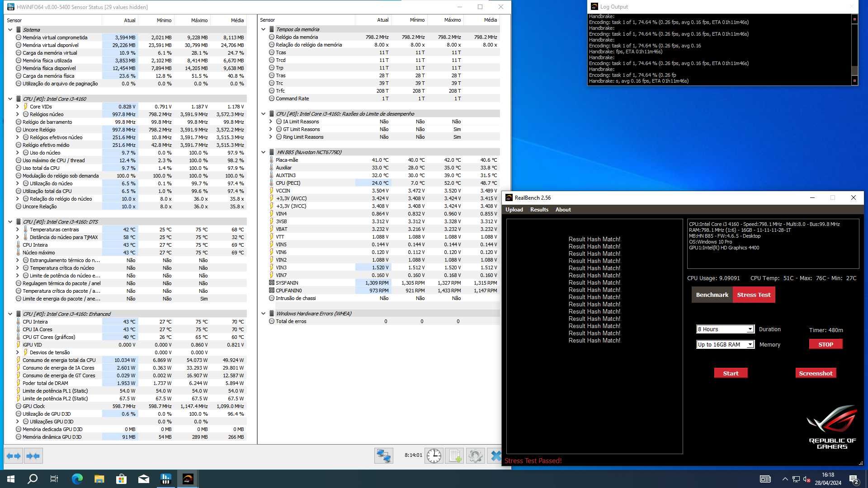Click the red STOP button
The width and height of the screenshot is (868, 488).
coord(826,344)
